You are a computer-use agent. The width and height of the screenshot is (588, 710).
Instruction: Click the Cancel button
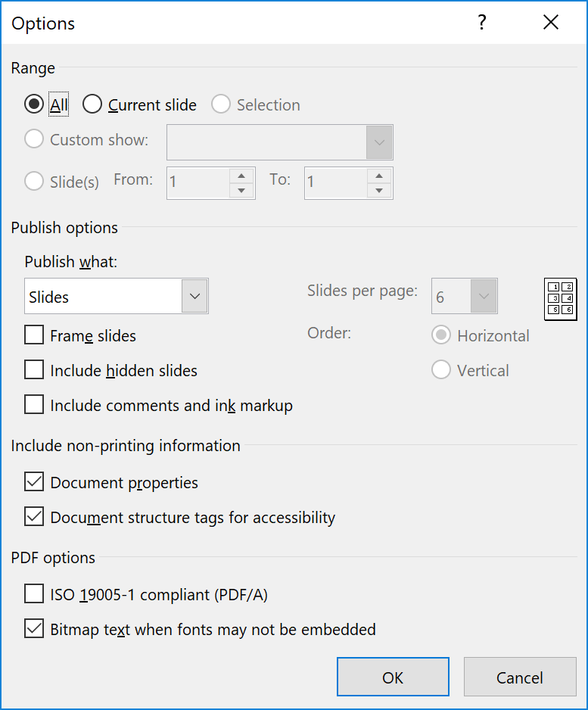519,677
